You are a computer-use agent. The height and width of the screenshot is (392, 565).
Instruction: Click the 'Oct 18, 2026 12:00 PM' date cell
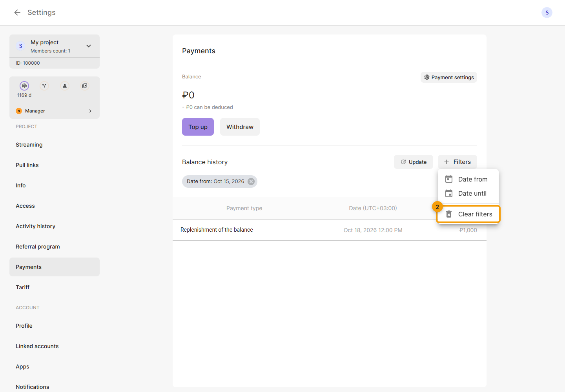373,230
